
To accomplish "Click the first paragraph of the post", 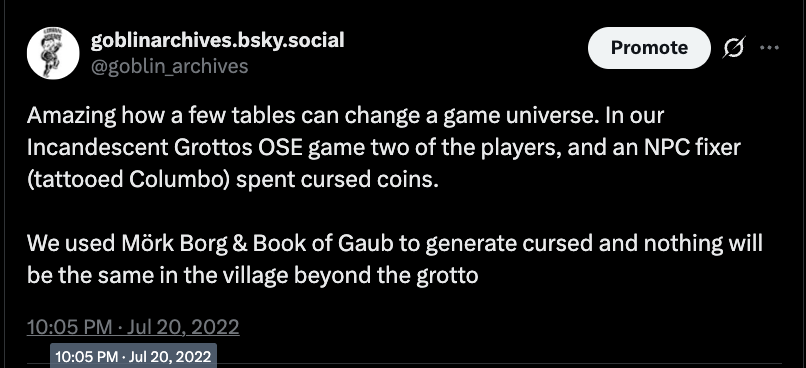I will [x=383, y=148].
